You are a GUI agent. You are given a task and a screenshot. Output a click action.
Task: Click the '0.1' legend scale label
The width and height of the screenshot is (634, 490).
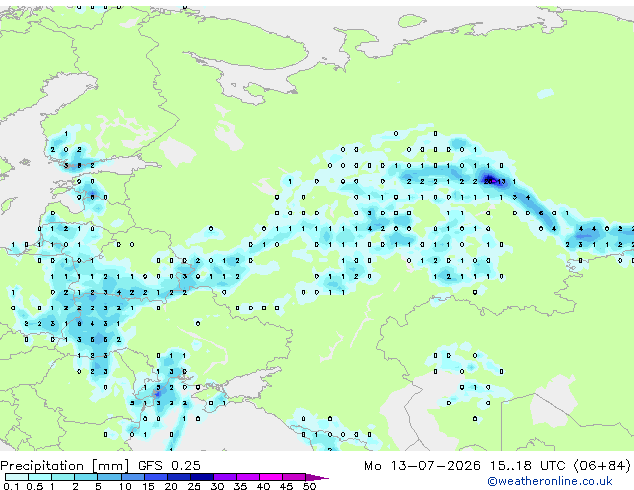pyautogui.click(x=11, y=486)
